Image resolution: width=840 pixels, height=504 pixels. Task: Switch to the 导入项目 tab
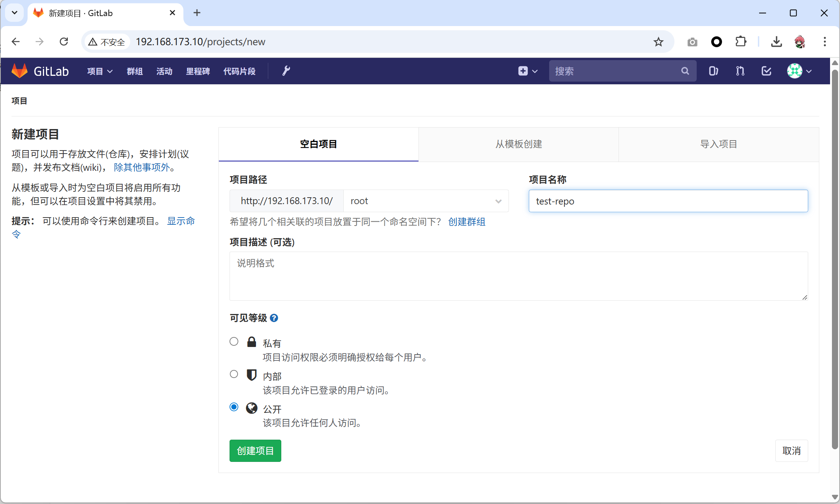click(x=719, y=144)
